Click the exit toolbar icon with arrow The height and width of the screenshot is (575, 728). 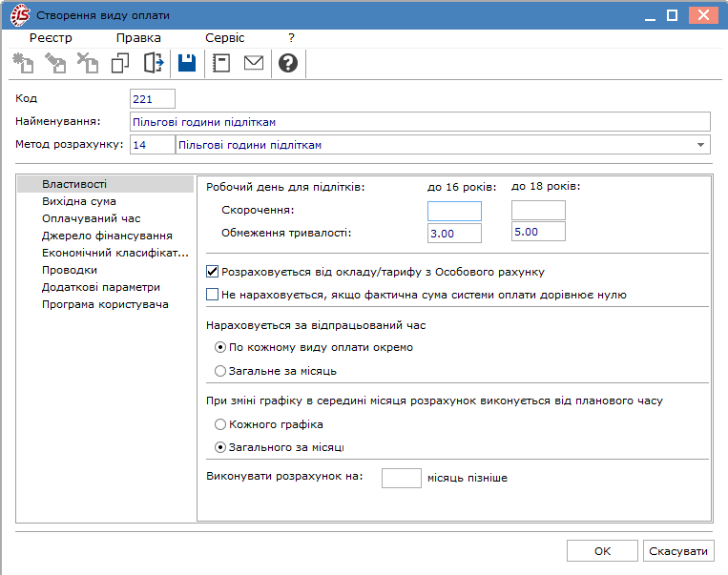tap(154, 63)
